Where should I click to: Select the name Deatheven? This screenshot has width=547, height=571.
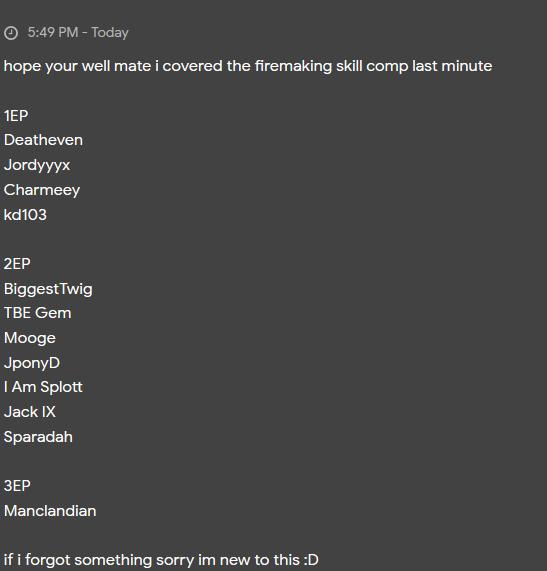[x=43, y=140]
